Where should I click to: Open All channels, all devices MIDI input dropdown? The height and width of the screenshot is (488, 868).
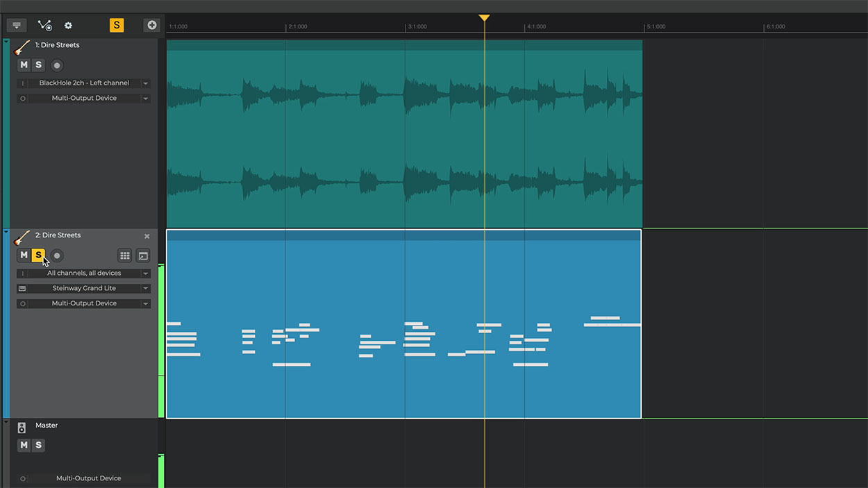(x=146, y=274)
